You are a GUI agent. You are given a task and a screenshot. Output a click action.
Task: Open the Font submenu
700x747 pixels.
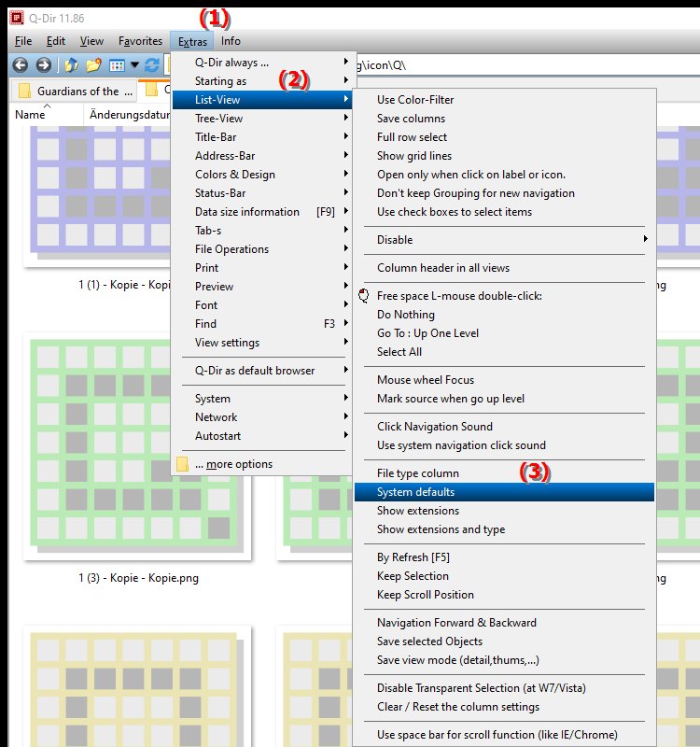coord(261,305)
